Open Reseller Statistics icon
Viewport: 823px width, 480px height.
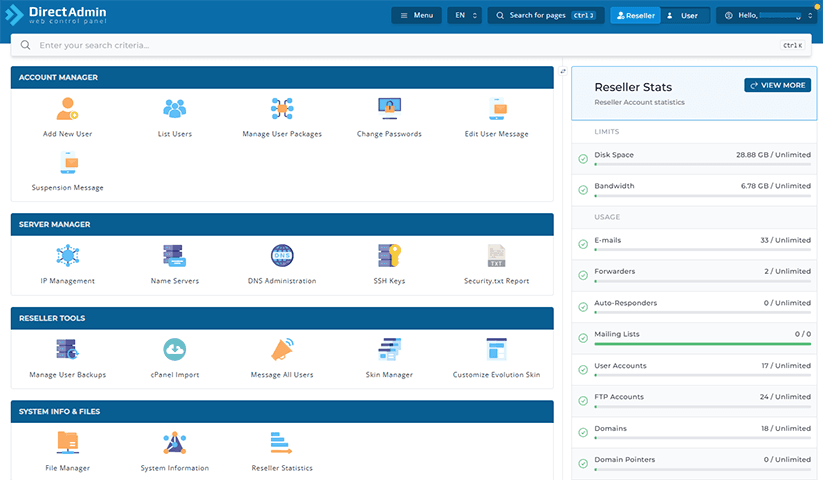(281, 443)
